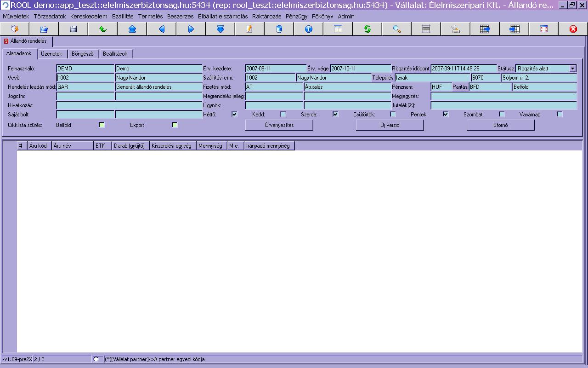Click the floppy disk save icon
This screenshot has width=588, height=368.
(73, 29)
